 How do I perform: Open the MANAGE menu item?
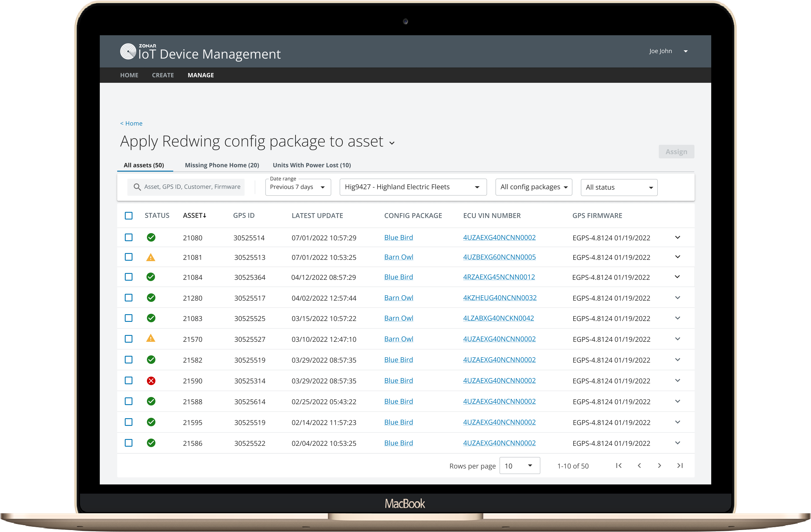click(x=201, y=75)
